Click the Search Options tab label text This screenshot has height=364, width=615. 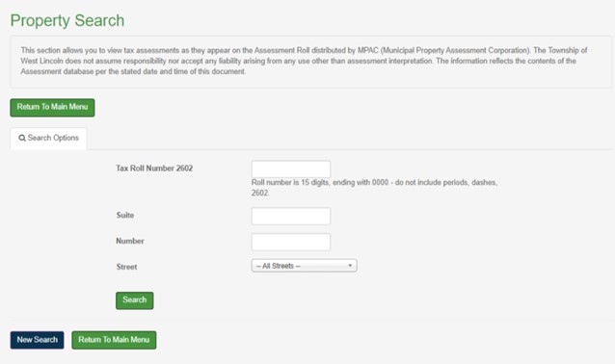53,138
